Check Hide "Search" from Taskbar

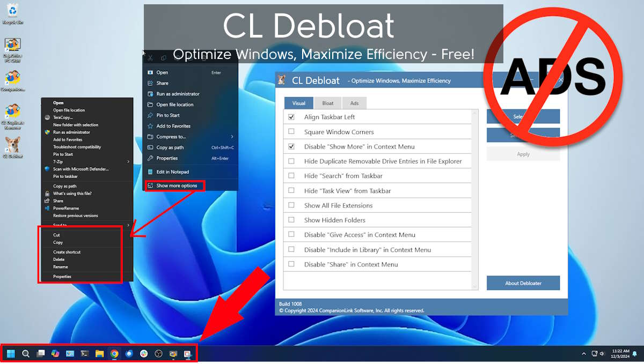(x=291, y=176)
